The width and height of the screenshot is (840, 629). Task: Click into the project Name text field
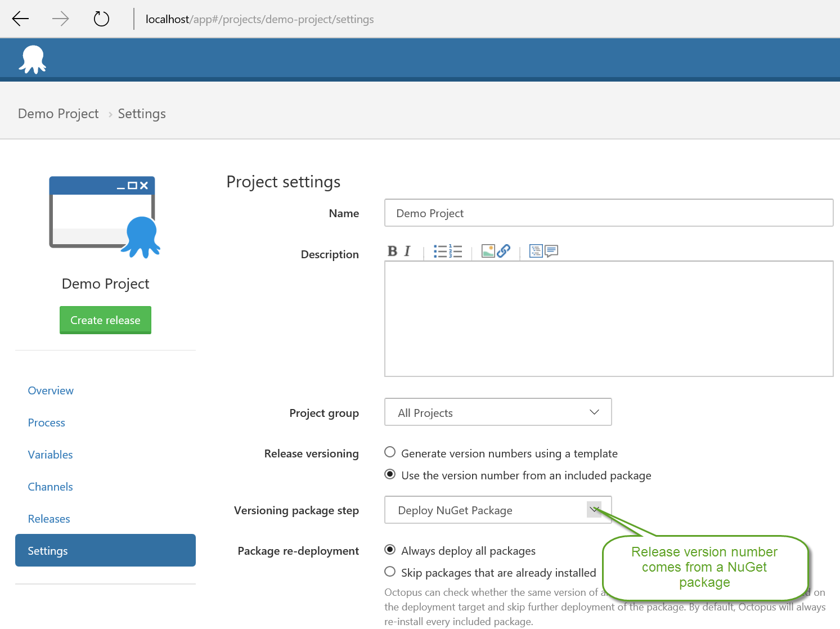608,213
